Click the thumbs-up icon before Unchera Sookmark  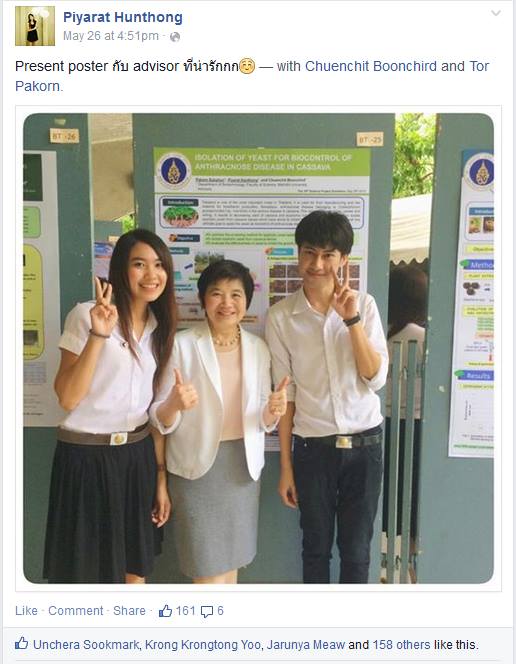(22, 644)
